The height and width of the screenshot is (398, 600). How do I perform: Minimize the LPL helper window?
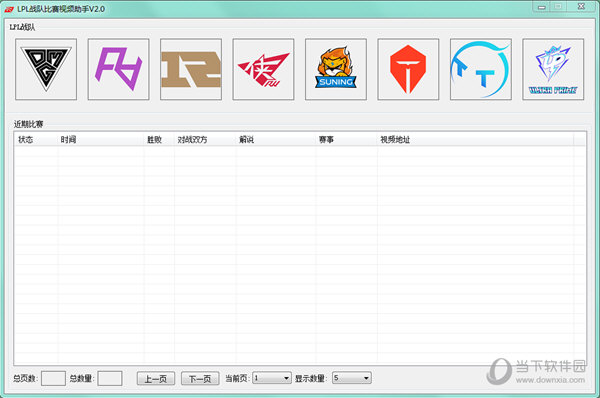[541, 7]
